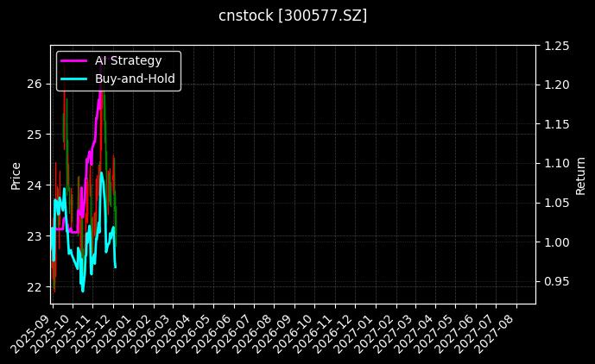
Task: Click the 2025-10 date label
Action: click(50, 334)
